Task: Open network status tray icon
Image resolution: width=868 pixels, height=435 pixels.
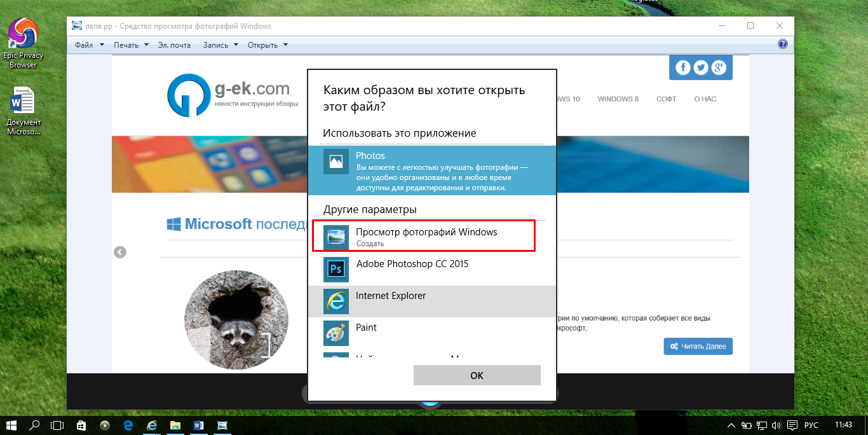Action: tap(762, 425)
